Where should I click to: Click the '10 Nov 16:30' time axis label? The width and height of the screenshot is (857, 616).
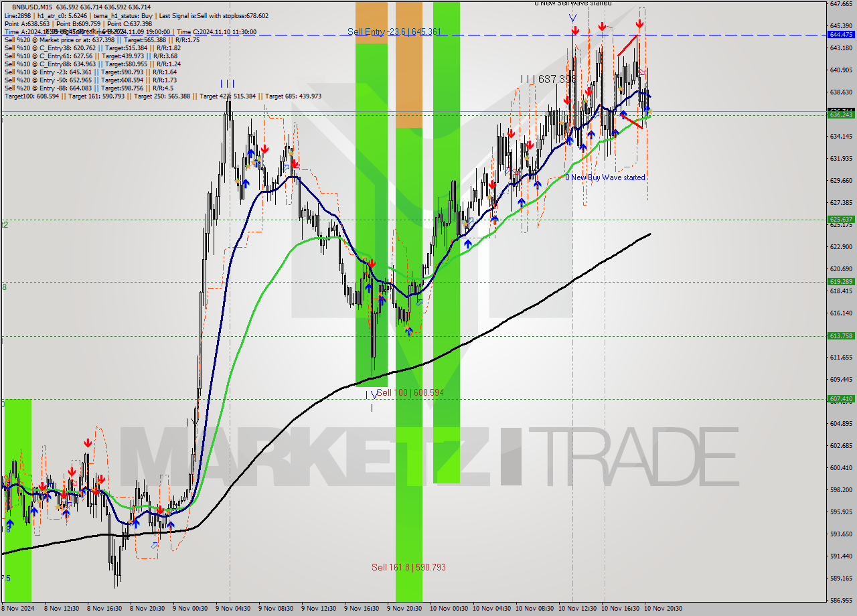pyautogui.click(x=620, y=609)
